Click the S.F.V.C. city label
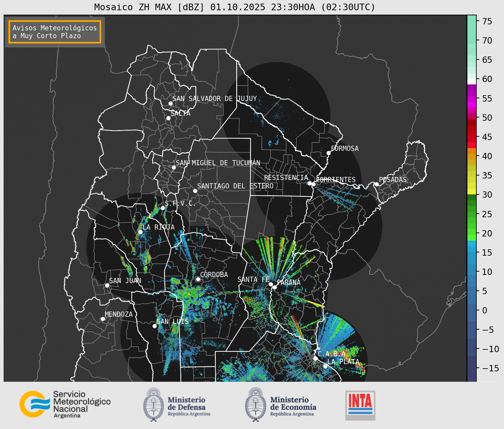 point(180,203)
